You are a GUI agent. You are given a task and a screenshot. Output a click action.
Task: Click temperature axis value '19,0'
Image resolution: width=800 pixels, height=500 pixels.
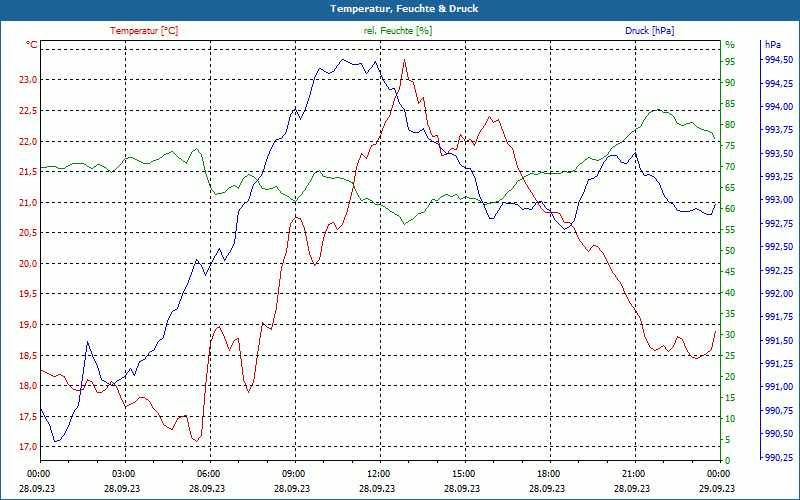28,324
